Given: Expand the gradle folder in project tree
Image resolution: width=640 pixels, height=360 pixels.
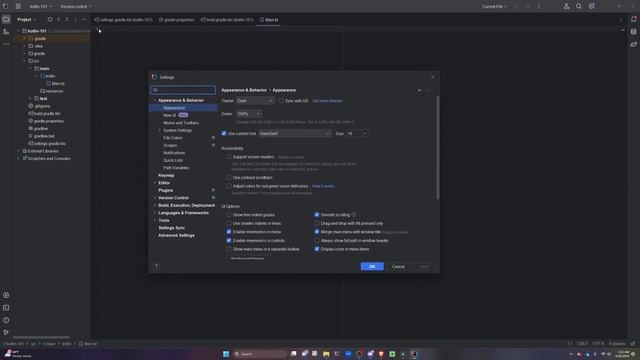Looking at the screenshot, I should (24, 53).
